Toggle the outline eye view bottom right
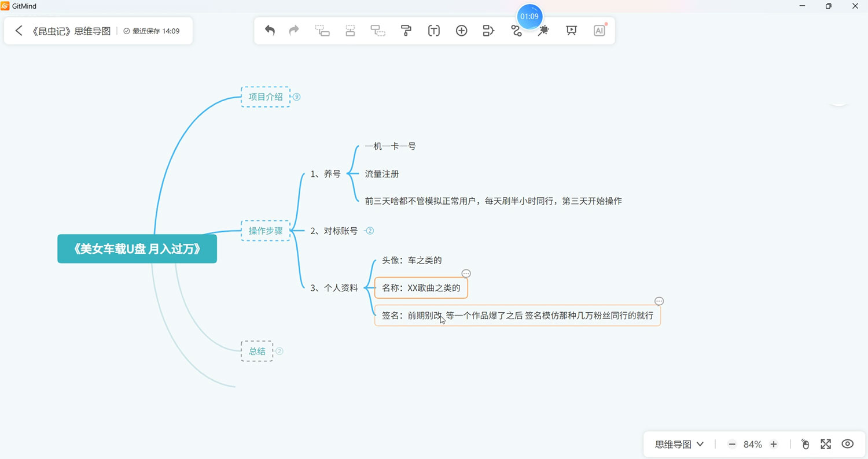 847,444
